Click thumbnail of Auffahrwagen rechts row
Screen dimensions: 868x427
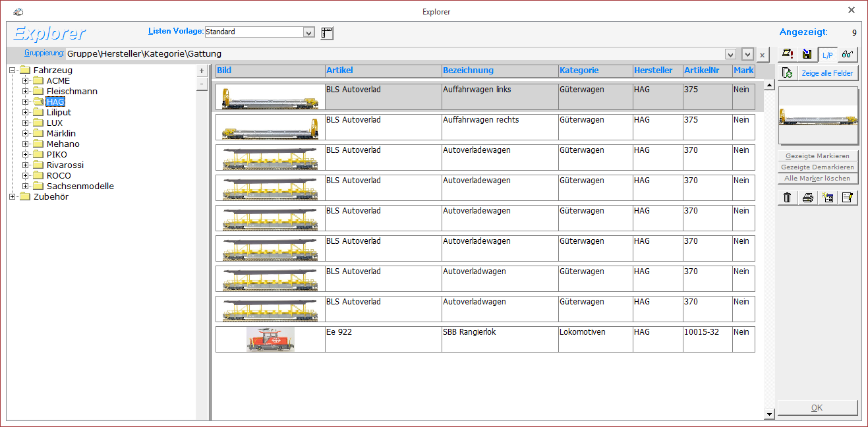[270, 127]
